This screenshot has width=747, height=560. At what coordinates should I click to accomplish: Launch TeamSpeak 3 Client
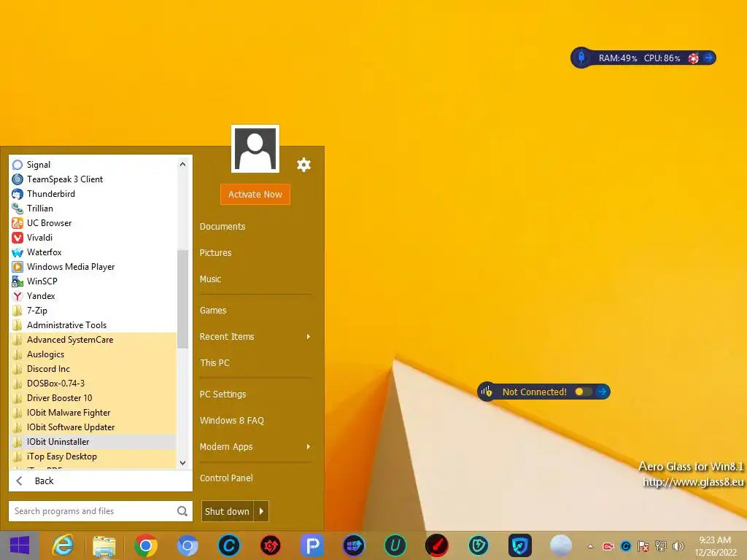(x=93, y=179)
